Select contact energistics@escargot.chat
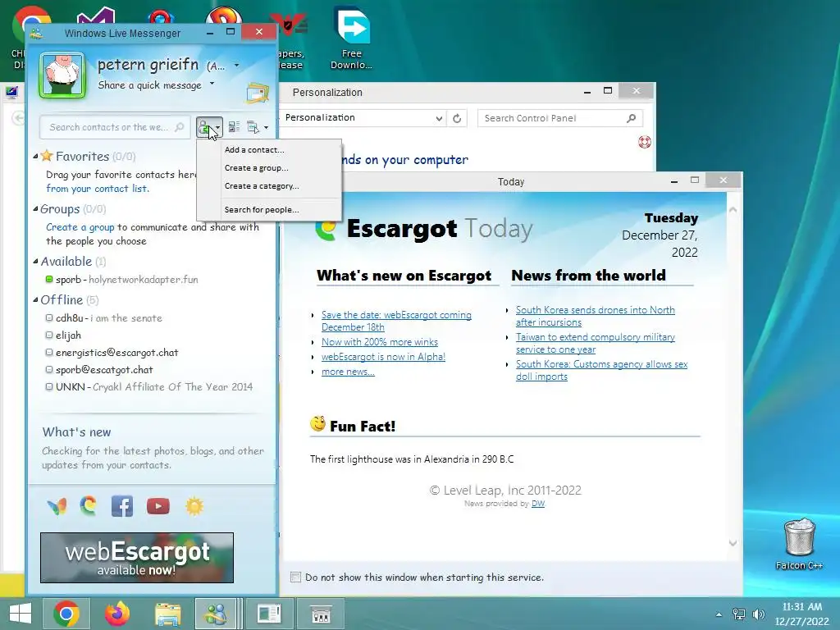 click(112, 353)
